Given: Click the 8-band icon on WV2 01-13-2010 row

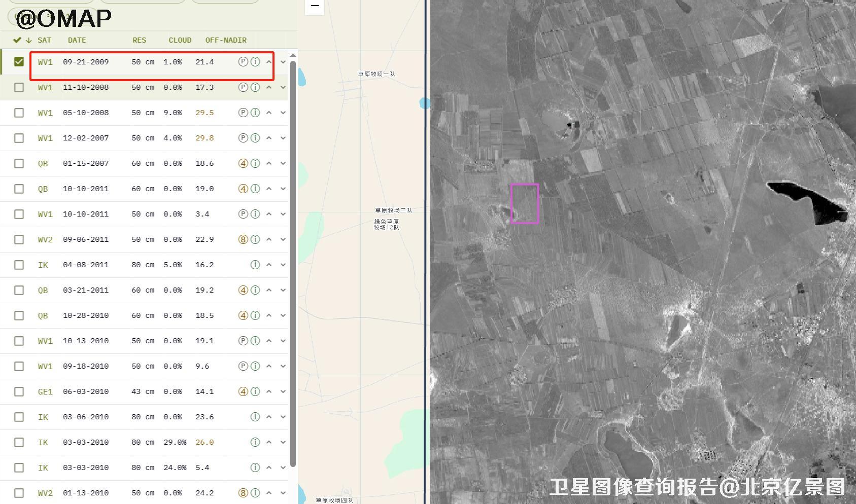Looking at the screenshot, I should tap(243, 493).
